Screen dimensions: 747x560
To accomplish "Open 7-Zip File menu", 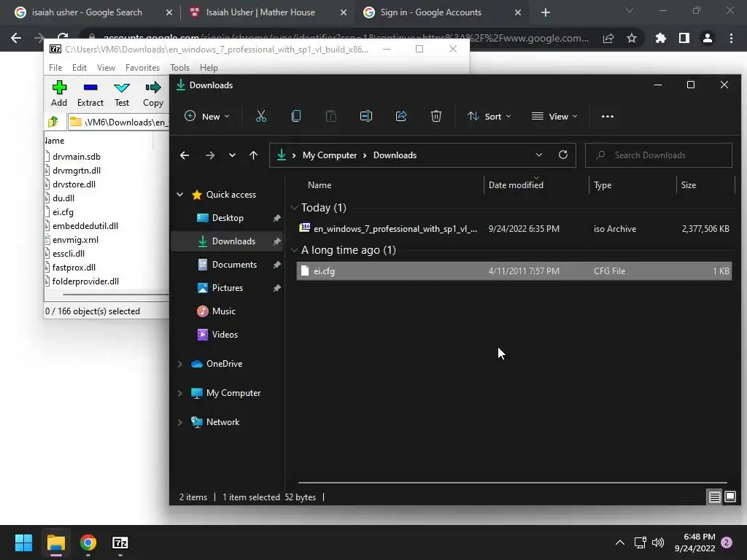I will [x=55, y=68].
